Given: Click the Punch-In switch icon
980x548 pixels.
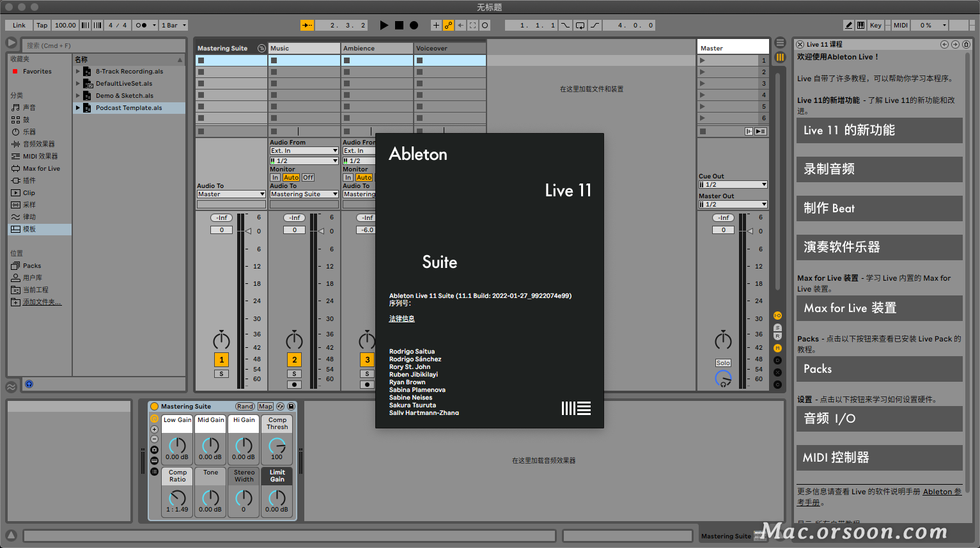Looking at the screenshot, I should 566,25.
